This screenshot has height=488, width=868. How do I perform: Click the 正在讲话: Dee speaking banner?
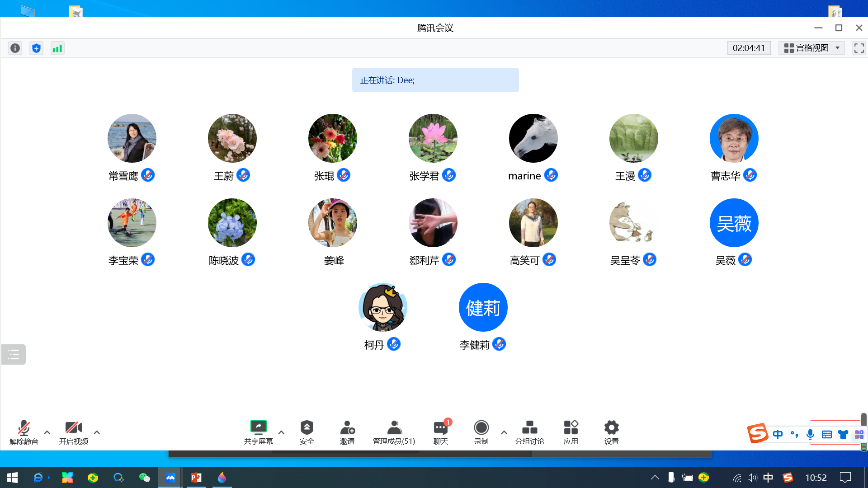pos(435,80)
